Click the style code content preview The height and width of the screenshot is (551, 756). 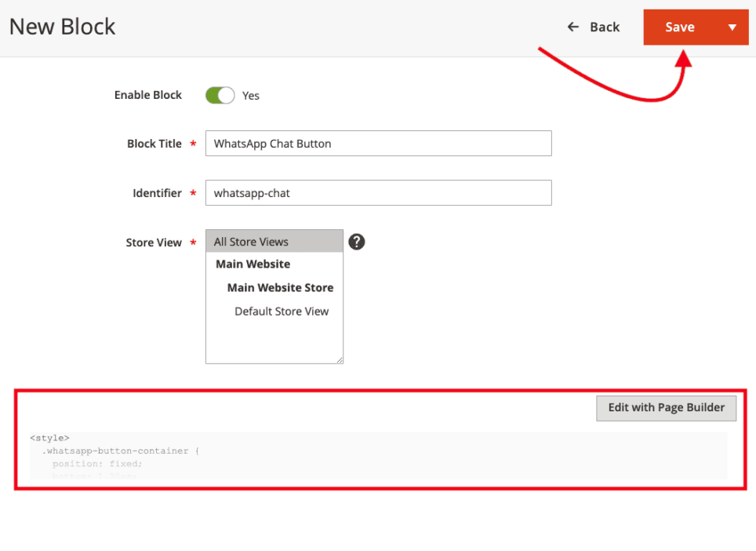tap(379, 455)
